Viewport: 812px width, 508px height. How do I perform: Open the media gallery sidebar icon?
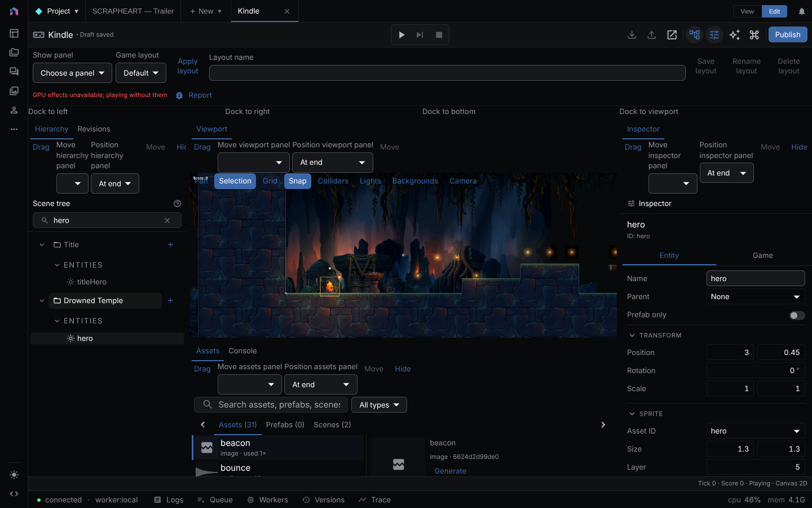point(14,91)
